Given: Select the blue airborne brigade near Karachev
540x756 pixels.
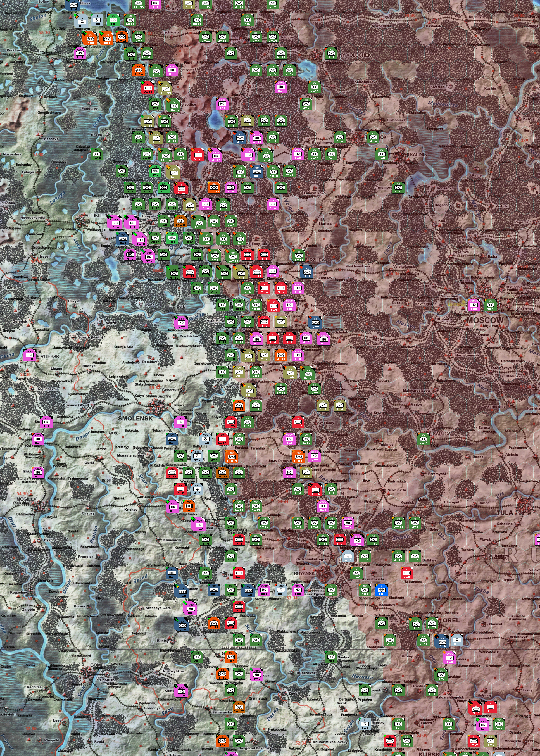Looking at the screenshot, I should pyautogui.click(x=381, y=590).
